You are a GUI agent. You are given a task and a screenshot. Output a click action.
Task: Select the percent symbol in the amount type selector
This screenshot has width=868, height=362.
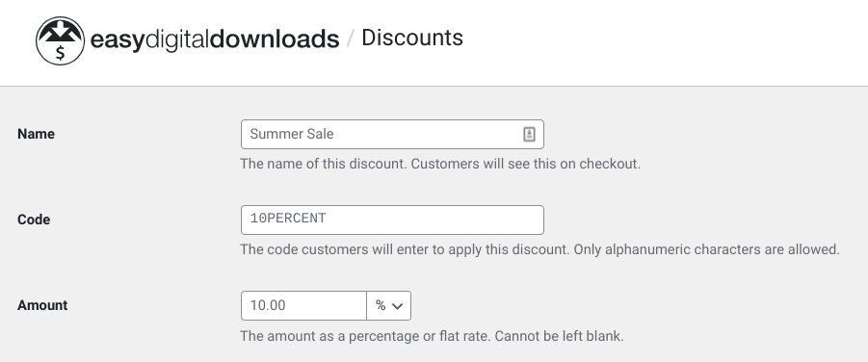click(381, 305)
